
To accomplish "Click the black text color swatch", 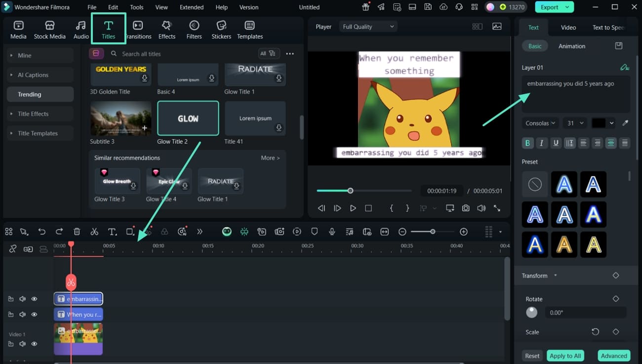I will pos(599,123).
